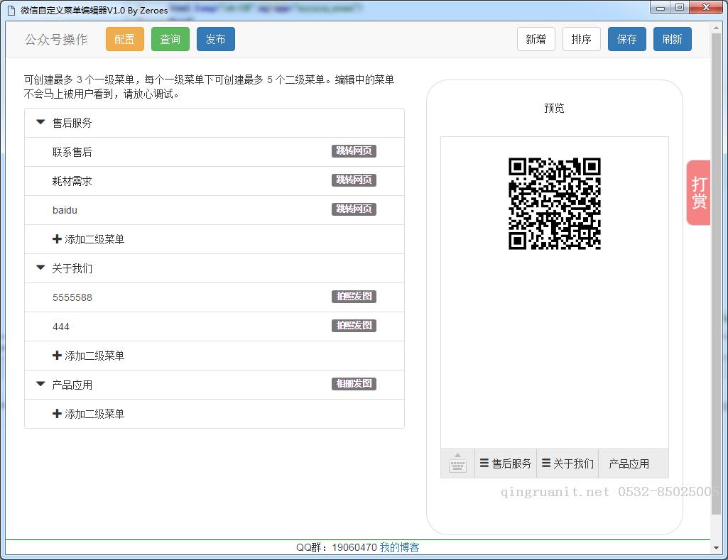Click the 保存 button

click(x=626, y=40)
